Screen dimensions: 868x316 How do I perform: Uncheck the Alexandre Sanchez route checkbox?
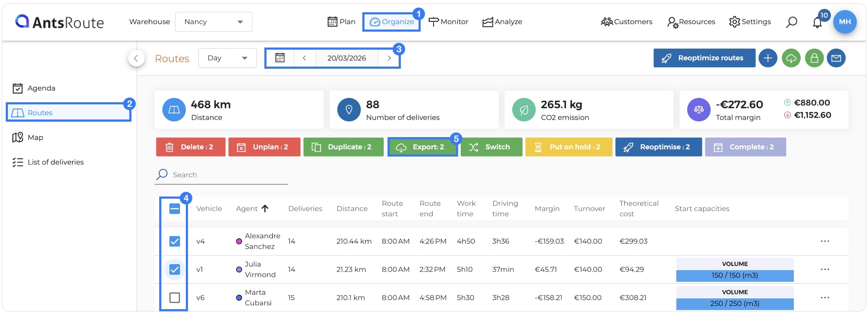[175, 241]
